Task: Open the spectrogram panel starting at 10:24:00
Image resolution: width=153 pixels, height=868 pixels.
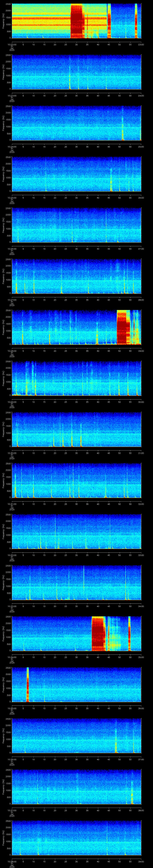Action: pyautogui.click(x=76, y=123)
